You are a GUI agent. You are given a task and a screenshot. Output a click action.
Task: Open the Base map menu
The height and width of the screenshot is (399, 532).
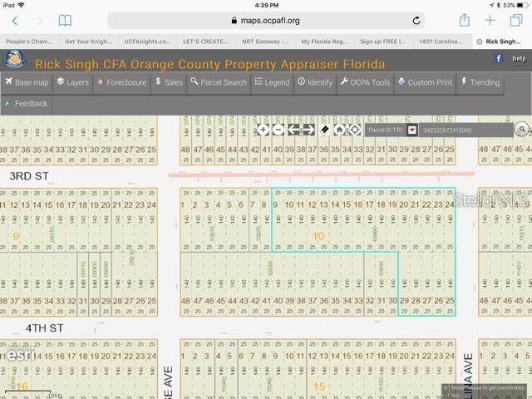pyautogui.click(x=27, y=82)
